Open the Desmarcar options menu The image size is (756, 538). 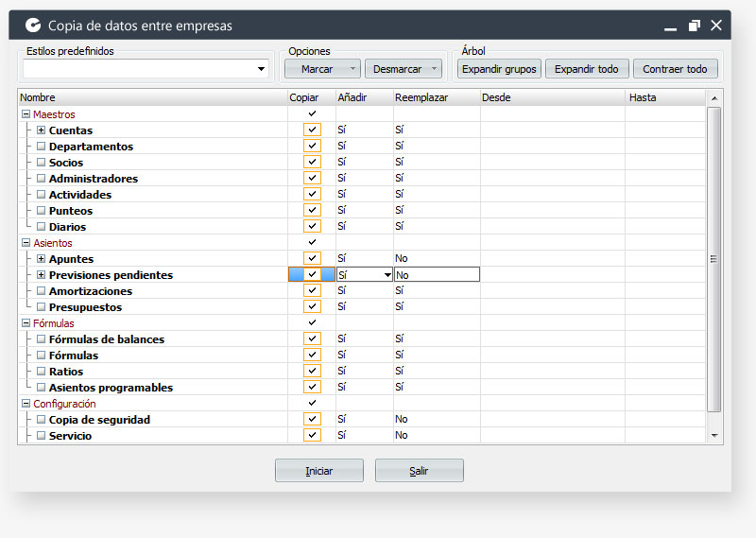point(435,69)
